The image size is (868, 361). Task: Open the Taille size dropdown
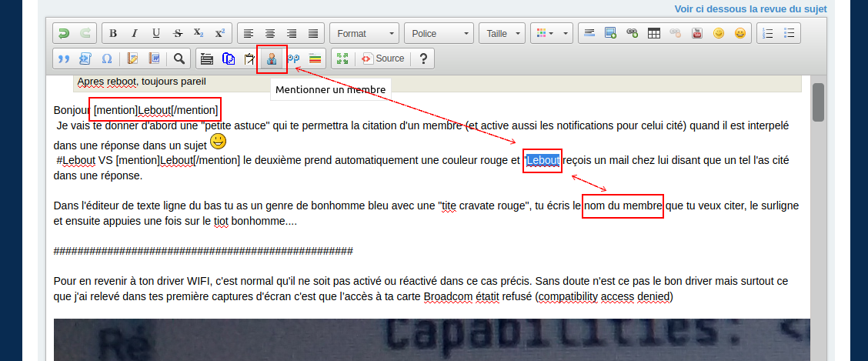[502, 34]
